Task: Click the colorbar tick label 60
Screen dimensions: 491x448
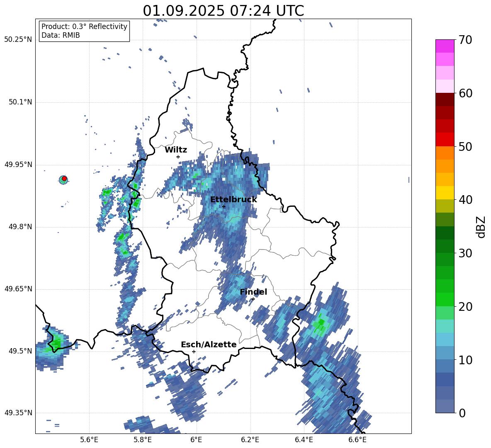Action: coord(465,93)
